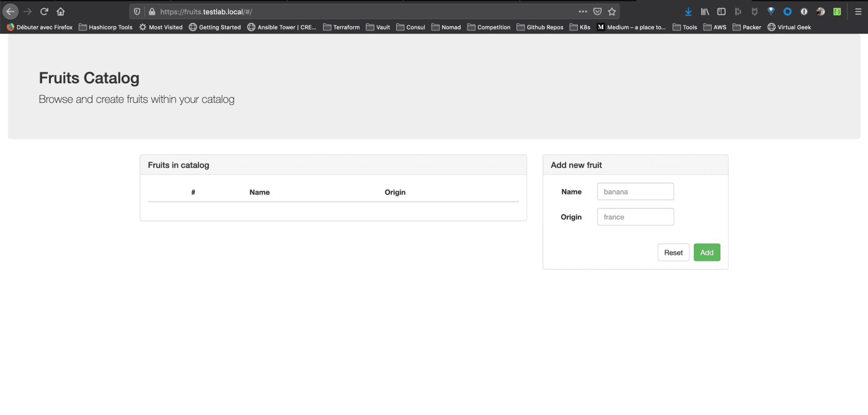Bookmark the page using the star icon
Viewport: 868px width, 415px height.
click(x=612, y=11)
